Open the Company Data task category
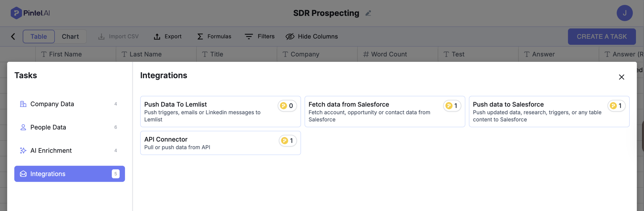This screenshot has height=211, width=644. pyautogui.click(x=70, y=104)
